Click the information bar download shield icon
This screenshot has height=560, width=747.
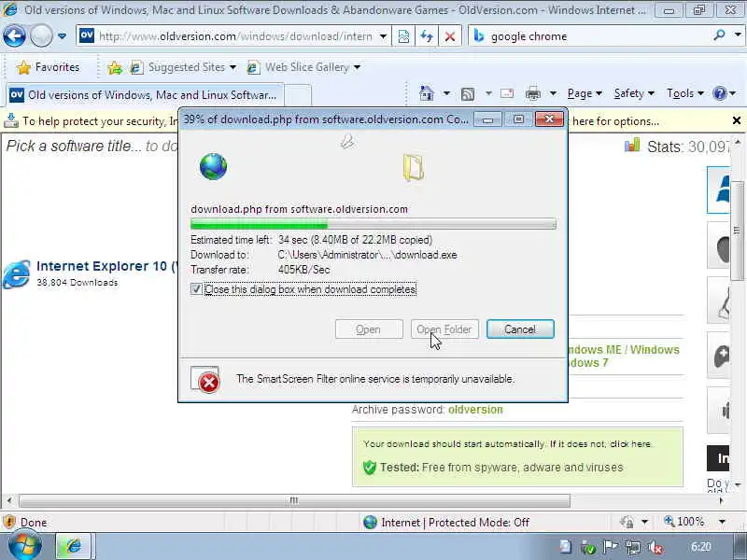click(10, 120)
